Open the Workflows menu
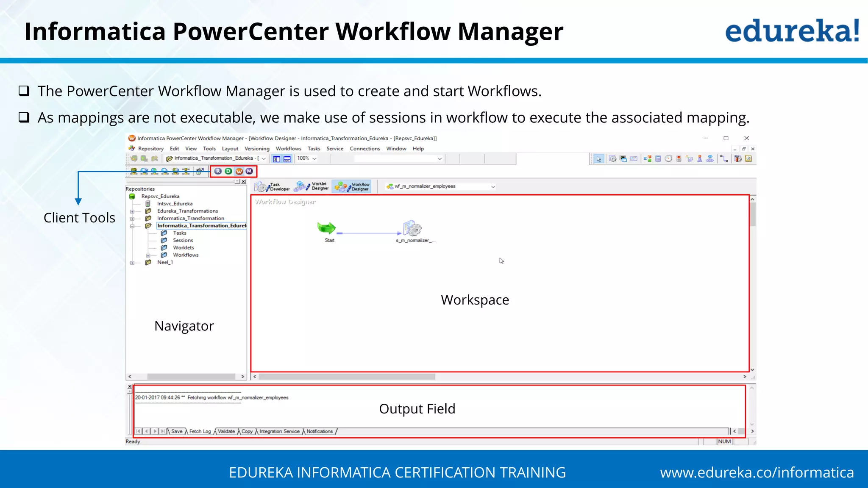Image resolution: width=868 pixels, height=488 pixels. (x=288, y=149)
